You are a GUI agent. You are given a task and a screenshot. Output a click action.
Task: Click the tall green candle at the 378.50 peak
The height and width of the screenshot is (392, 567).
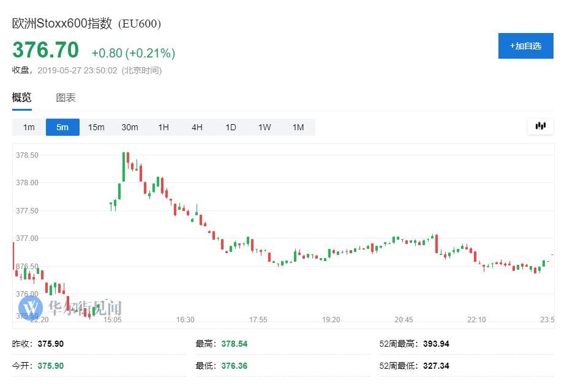click(x=124, y=166)
